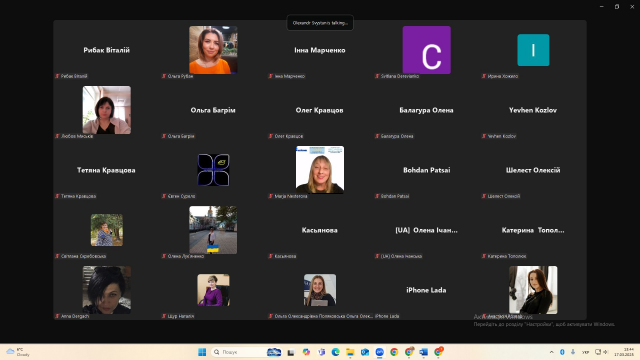This screenshot has height=360, width=640.
Task: Click the active Zoom taskbar icon
Action: (380, 352)
